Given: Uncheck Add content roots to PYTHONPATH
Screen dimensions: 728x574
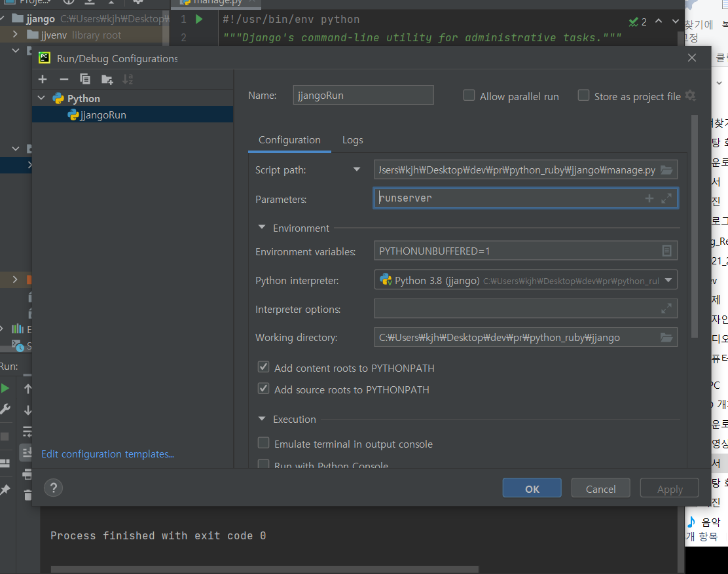Looking at the screenshot, I should click(263, 367).
